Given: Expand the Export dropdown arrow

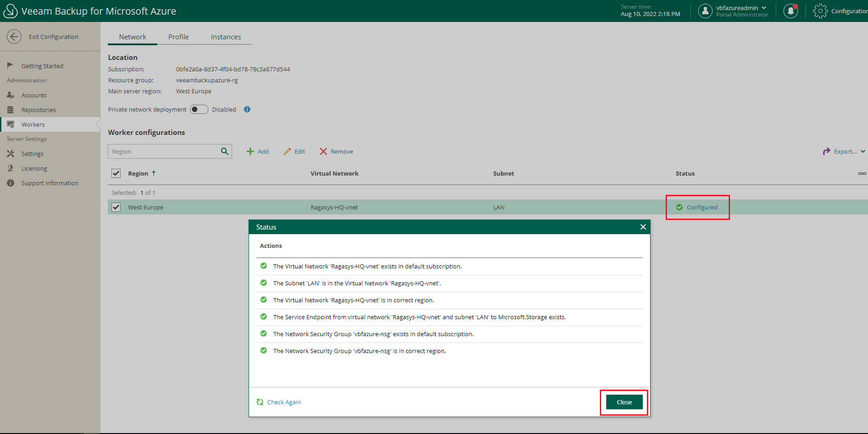Looking at the screenshot, I should click(x=863, y=151).
